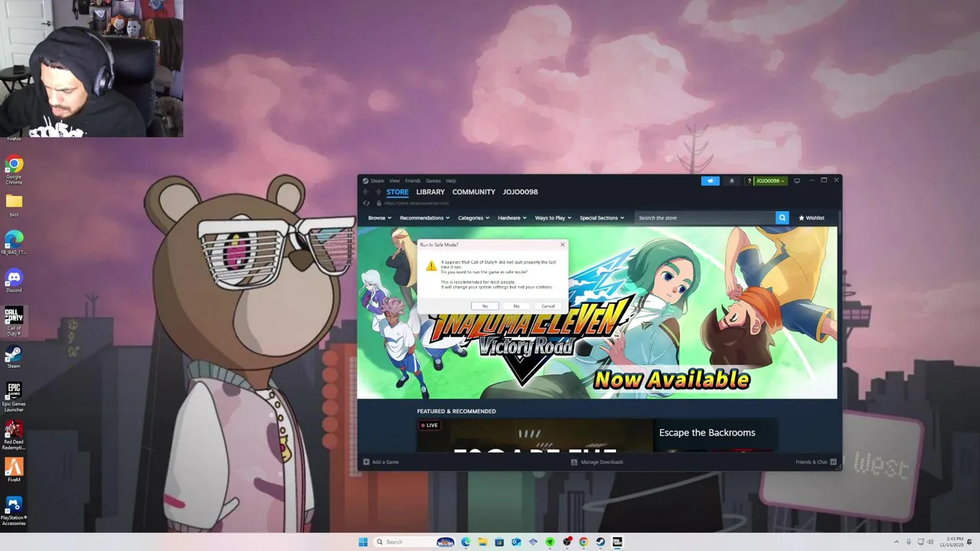Image resolution: width=980 pixels, height=551 pixels.
Task: Open Microsoft Store from the taskbar
Action: [499, 542]
